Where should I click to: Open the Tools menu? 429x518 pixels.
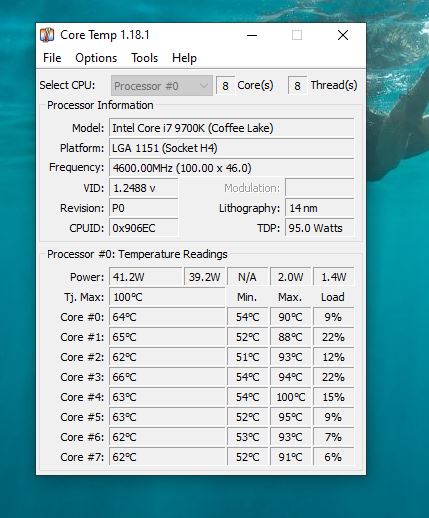(x=144, y=58)
